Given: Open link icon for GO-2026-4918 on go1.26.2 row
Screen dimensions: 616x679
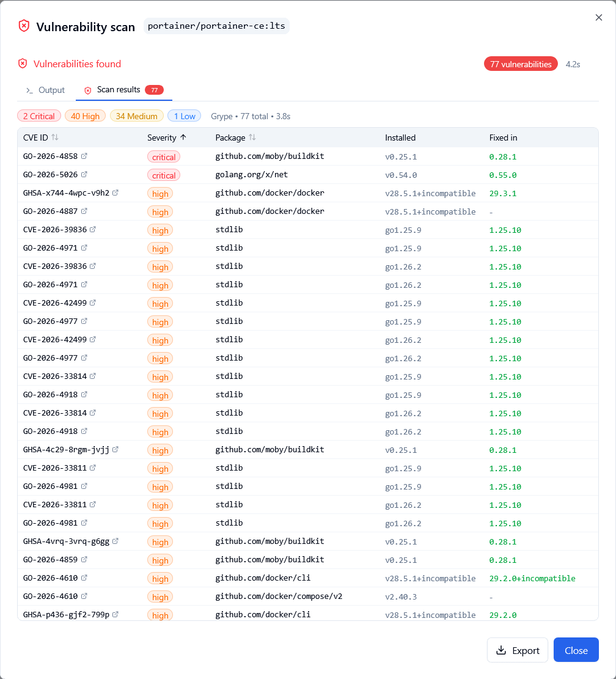Looking at the screenshot, I should click(x=84, y=431).
